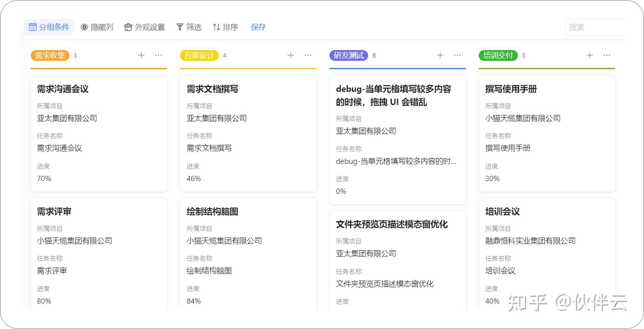Open the 需求评审 card title
644x329 pixels.
coord(54,212)
